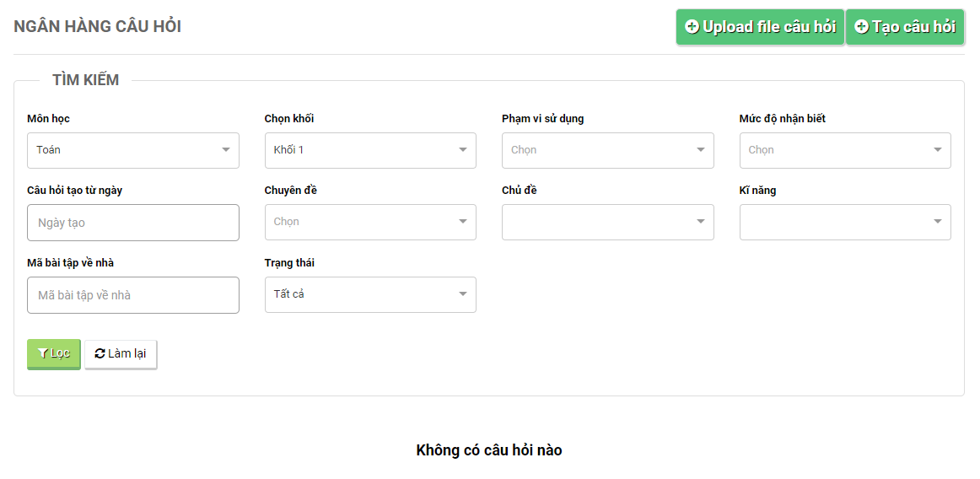The width and height of the screenshot is (980, 479).
Task: Open the Phạm vi sử dụng dropdown
Action: 607,150
